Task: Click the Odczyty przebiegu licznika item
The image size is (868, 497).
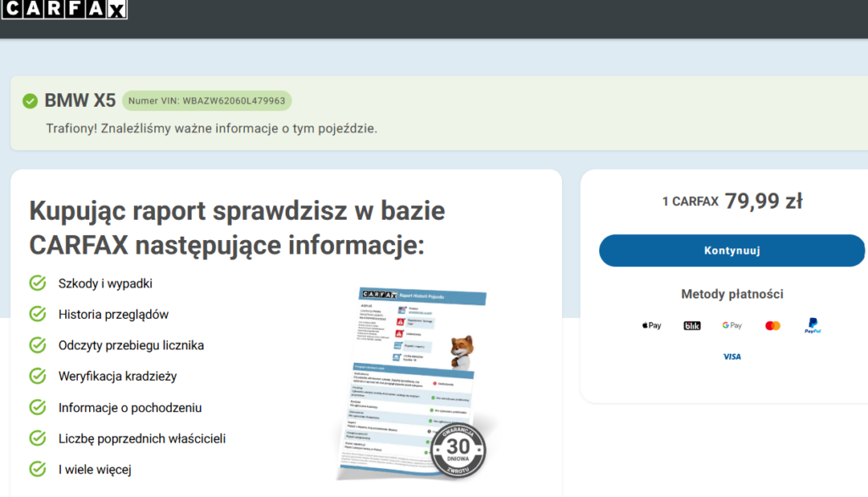Action: pos(131,345)
